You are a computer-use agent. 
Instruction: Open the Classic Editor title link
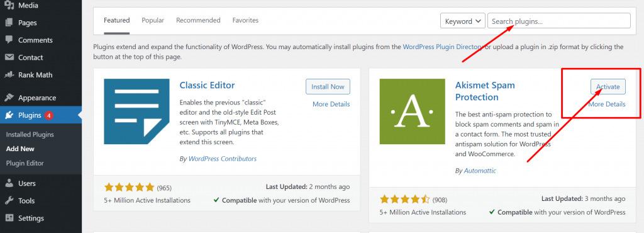tap(208, 85)
